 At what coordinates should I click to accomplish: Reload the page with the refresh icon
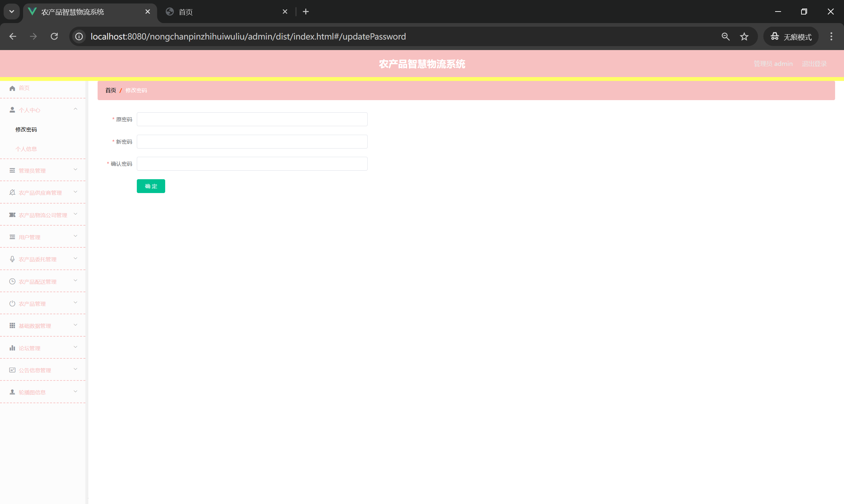pyautogui.click(x=54, y=36)
